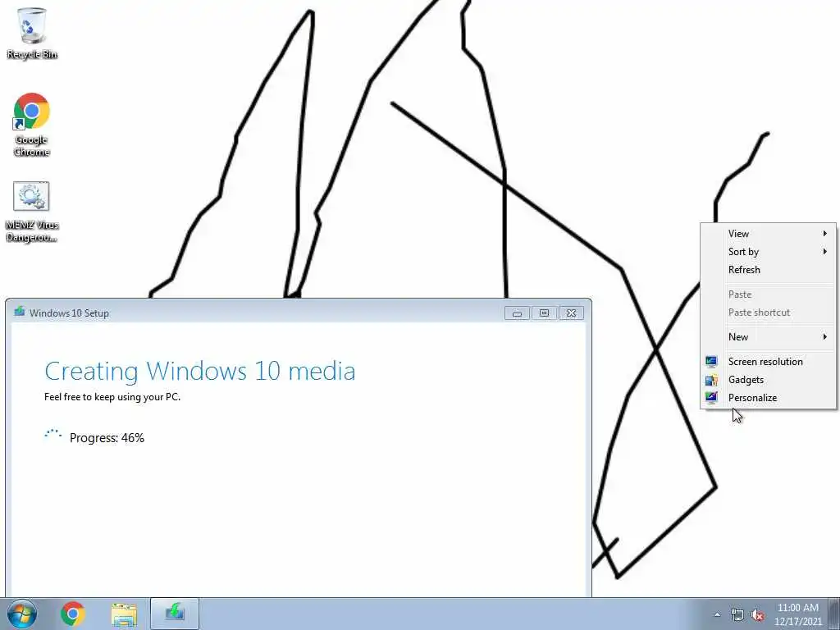Open Screen resolution settings
This screenshot has width=840, height=630.
coord(768,362)
